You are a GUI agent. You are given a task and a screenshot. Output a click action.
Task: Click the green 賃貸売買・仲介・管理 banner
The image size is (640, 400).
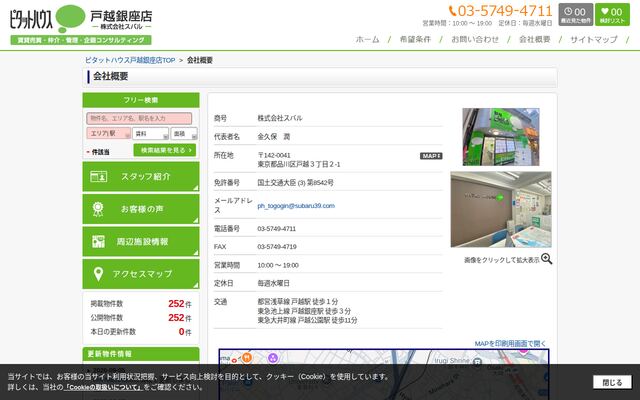[81, 40]
